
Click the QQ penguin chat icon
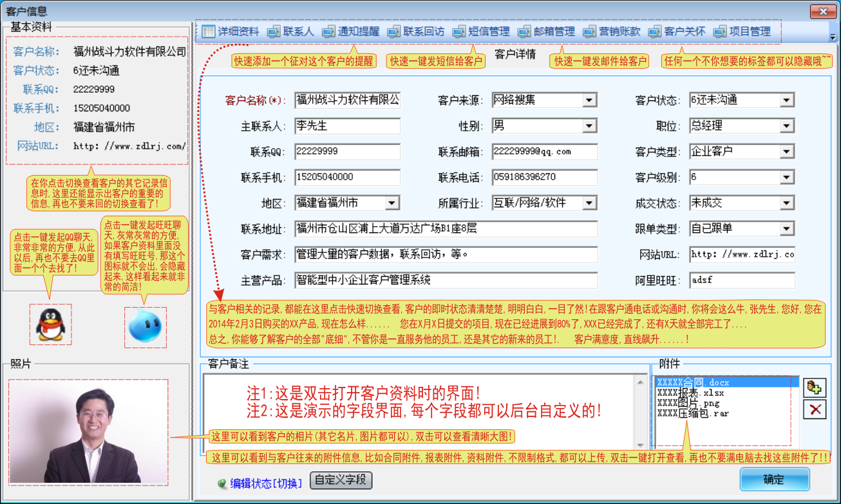(x=50, y=324)
